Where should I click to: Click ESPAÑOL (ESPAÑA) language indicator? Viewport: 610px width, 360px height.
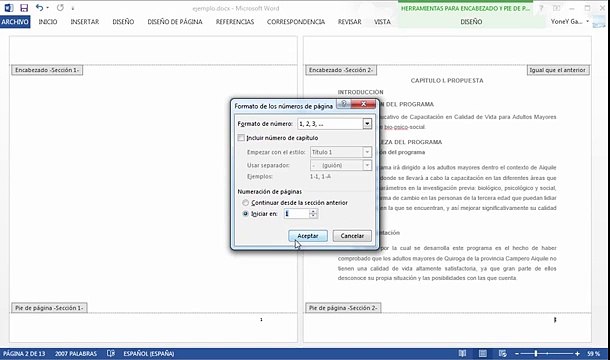pyautogui.click(x=149, y=354)
